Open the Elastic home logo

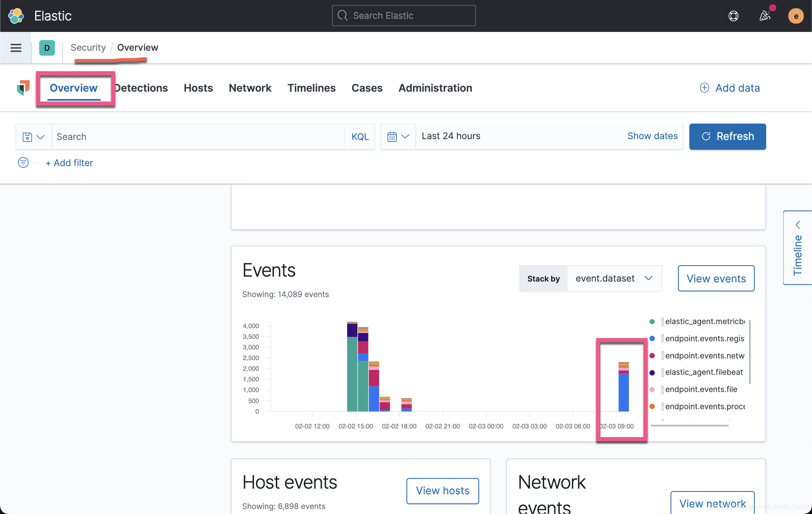pyautogui.click(x=16, y=16)
